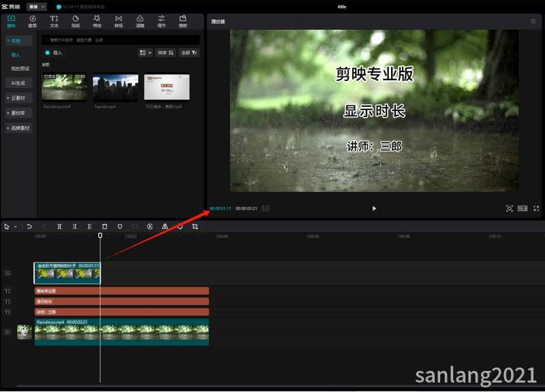Open the 特效 (Effects) tab
This screenshot has width=545, height=392.
click(97, 21)
